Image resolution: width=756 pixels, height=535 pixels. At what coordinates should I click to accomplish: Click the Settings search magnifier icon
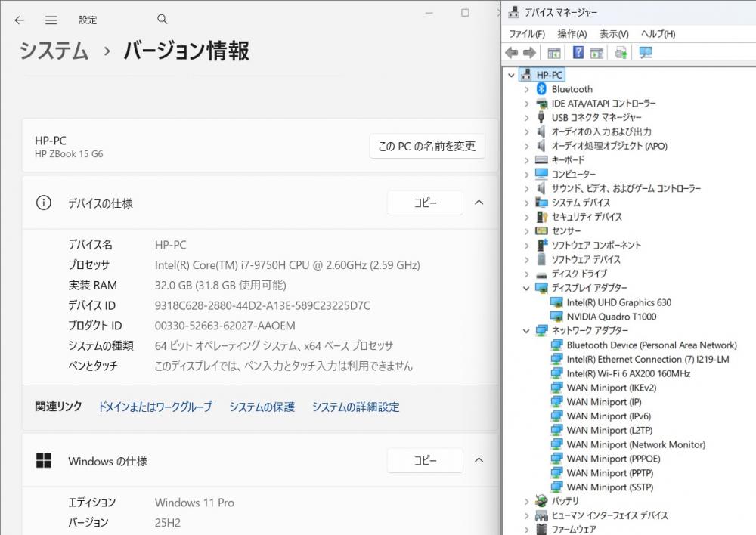(163, 20)
